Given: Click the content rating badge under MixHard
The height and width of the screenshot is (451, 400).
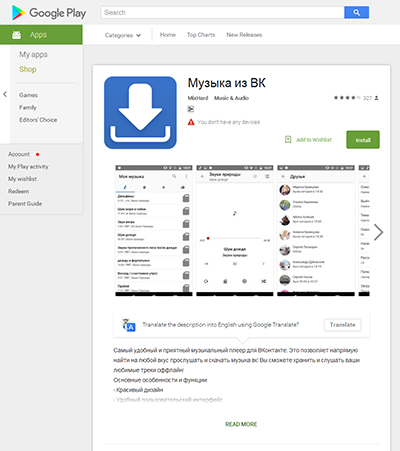Looking at the screenshot, I should click(x=191, y=109).
